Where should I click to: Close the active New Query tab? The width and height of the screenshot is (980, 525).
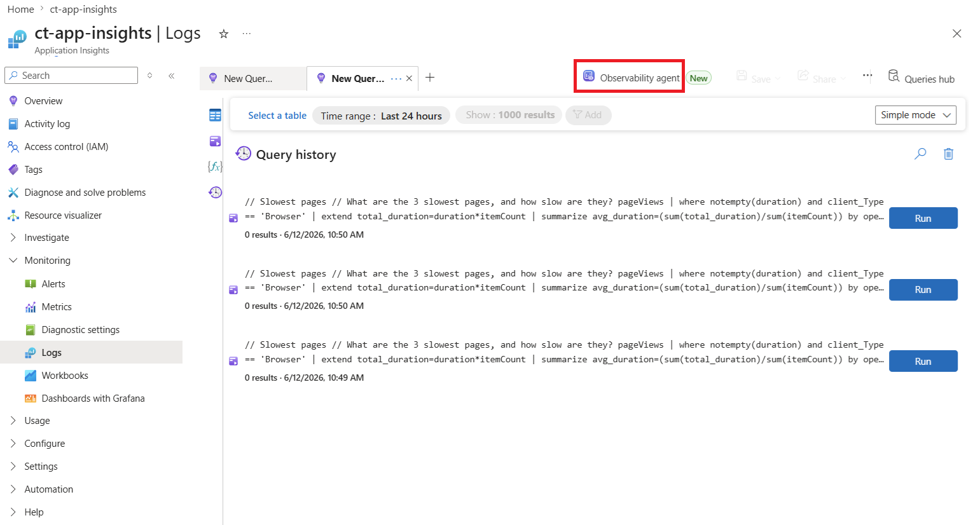pyautogui.click(x=410, y=79)
